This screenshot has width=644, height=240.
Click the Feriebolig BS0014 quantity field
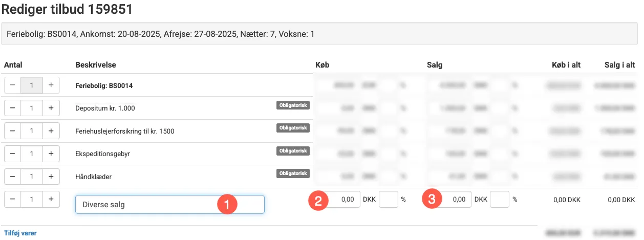tap(32, 85)
